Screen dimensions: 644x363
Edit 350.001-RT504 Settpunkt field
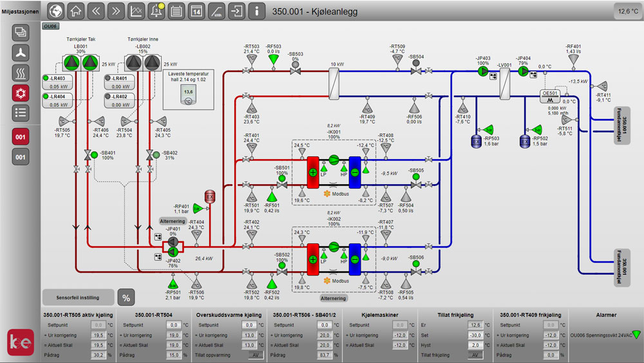[174, 325]
